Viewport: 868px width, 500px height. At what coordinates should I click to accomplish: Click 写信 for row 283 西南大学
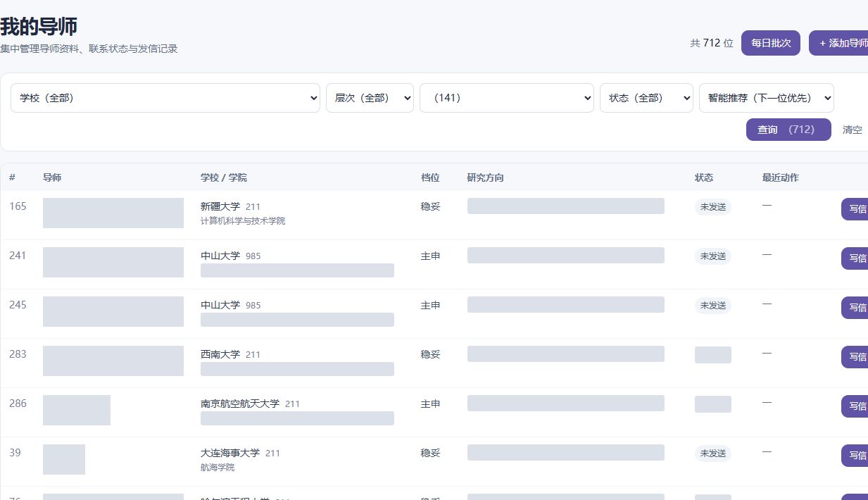pos(855,357)
